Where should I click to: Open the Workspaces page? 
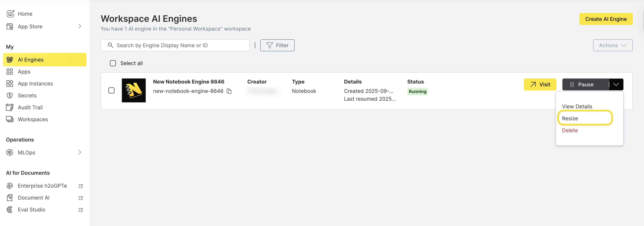pos(33,119)
